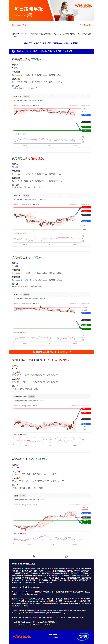Click the 英镑/美元 当日内: 下跌趋势 heading
The image size is (108, 644).
[27, 60]
